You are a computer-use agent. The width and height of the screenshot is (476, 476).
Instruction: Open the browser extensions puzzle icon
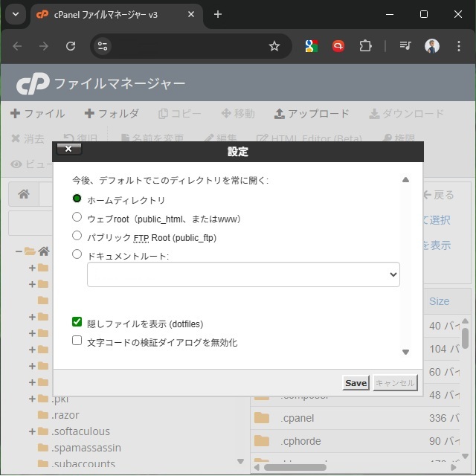(365, 46)
